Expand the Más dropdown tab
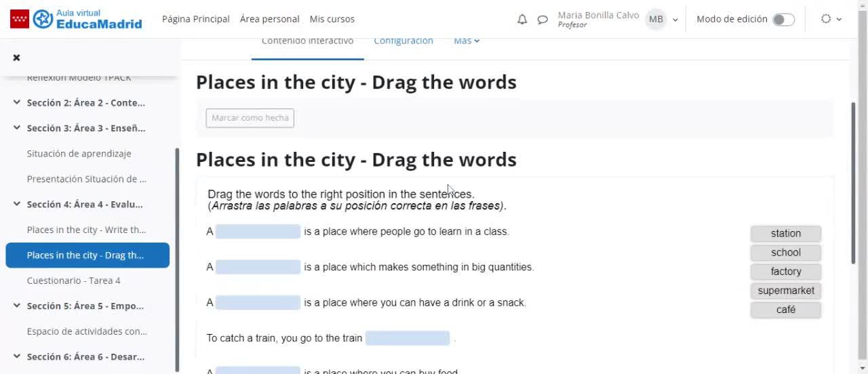The image size is (868, 374). [467, 41]
